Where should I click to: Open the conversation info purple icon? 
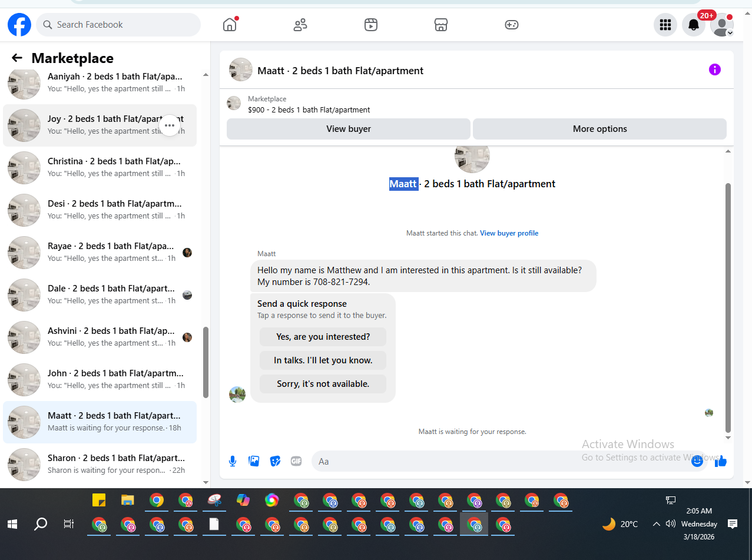pyautogui.click(x=714, y=69)
